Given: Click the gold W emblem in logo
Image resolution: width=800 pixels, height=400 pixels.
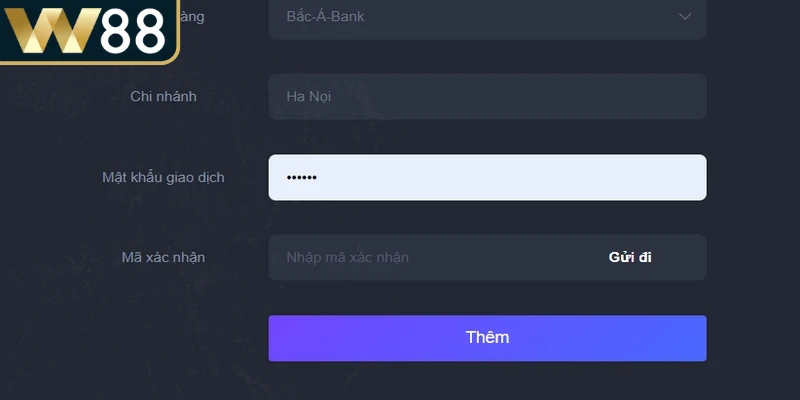Looking at the screenshot, I should 50,33.
